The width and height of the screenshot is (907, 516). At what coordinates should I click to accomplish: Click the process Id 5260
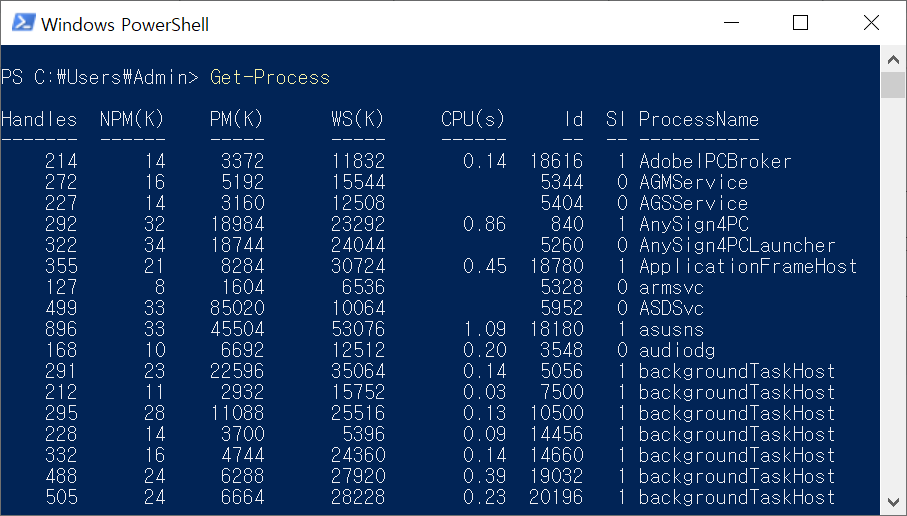click(x=562, y=245)
